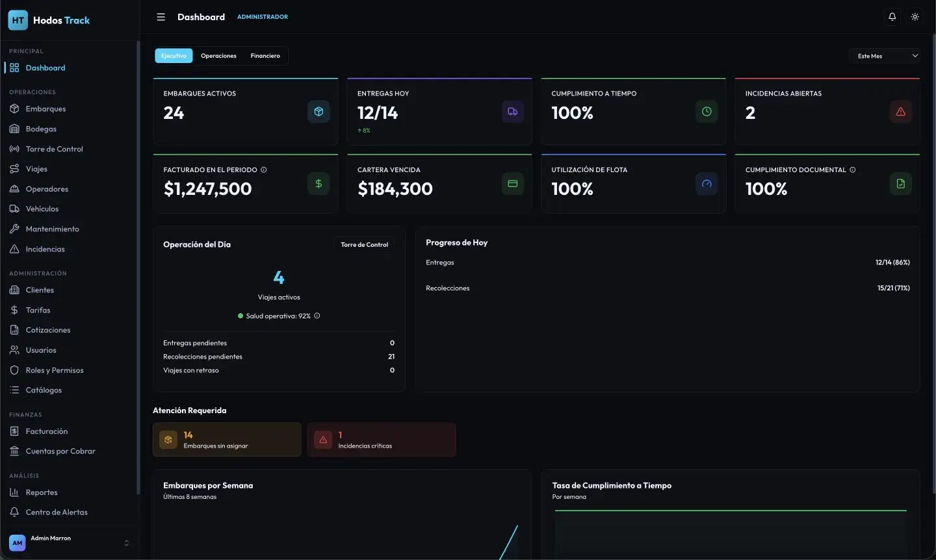This screenshot has width=936, height=560.
Task: Click the Incidencias Abiertas warning triangle icon
Action: pos(900,112)
